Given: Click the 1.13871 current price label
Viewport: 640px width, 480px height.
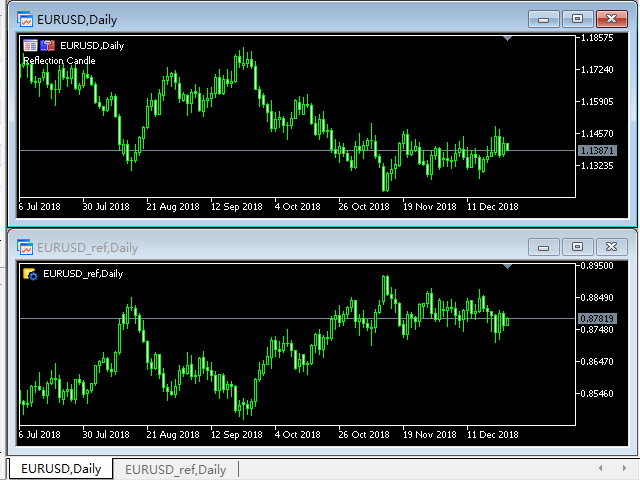Looking at the screenshot, I should pyautogui.click(x=597, y=150).
